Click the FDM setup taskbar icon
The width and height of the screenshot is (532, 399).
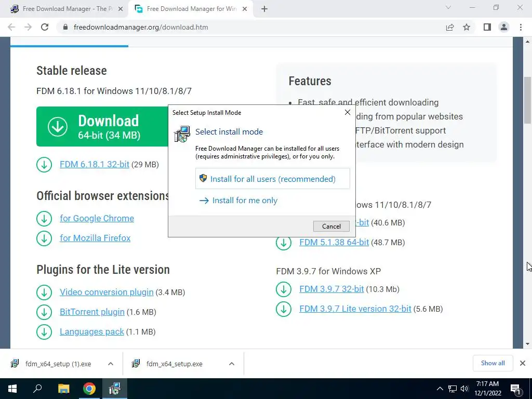pos(115,389)
